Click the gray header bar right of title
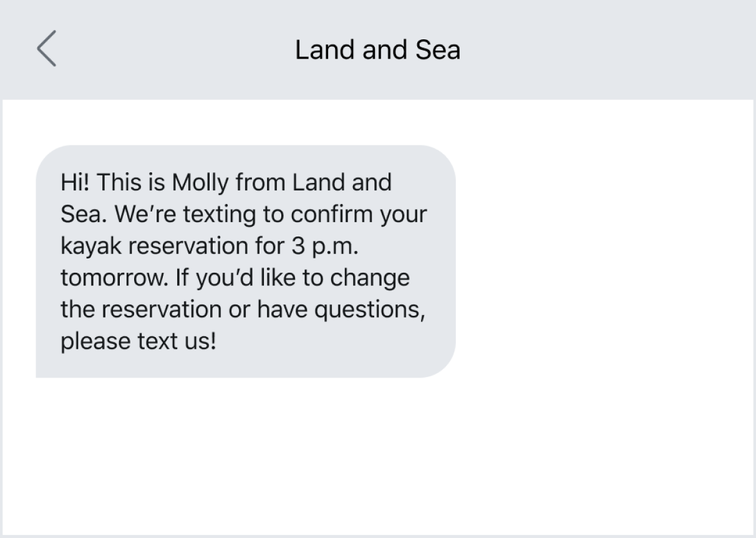Image resolution: width=756 pixels, height=538 pixels. point(605,50)
